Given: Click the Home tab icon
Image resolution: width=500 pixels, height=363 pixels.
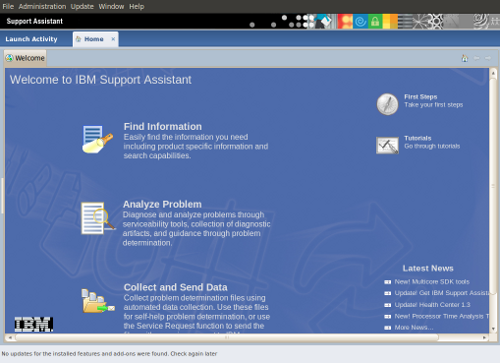Looking at the screenshot, I should (x=78, y=39).
